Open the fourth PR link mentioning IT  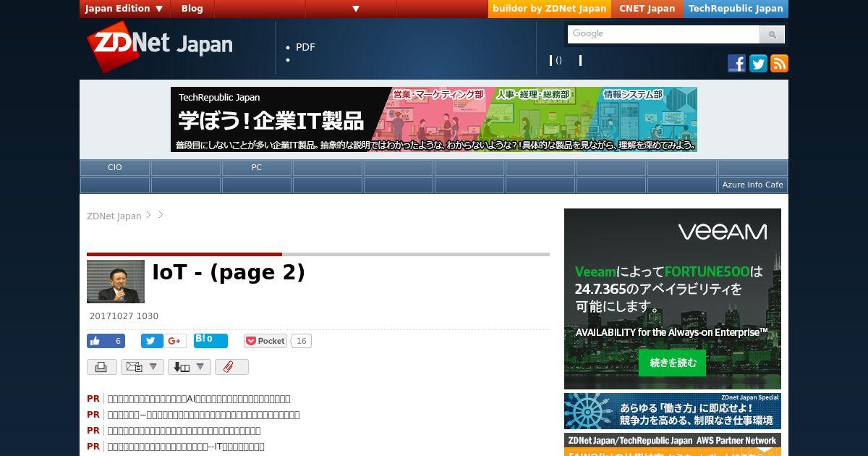(x=186, y=447)
